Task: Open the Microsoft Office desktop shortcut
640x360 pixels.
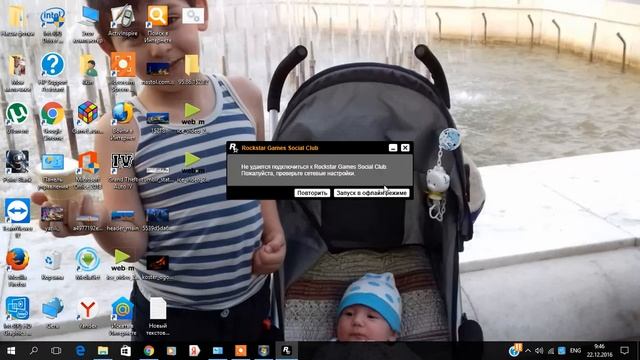Action: [x=87, y=169]
